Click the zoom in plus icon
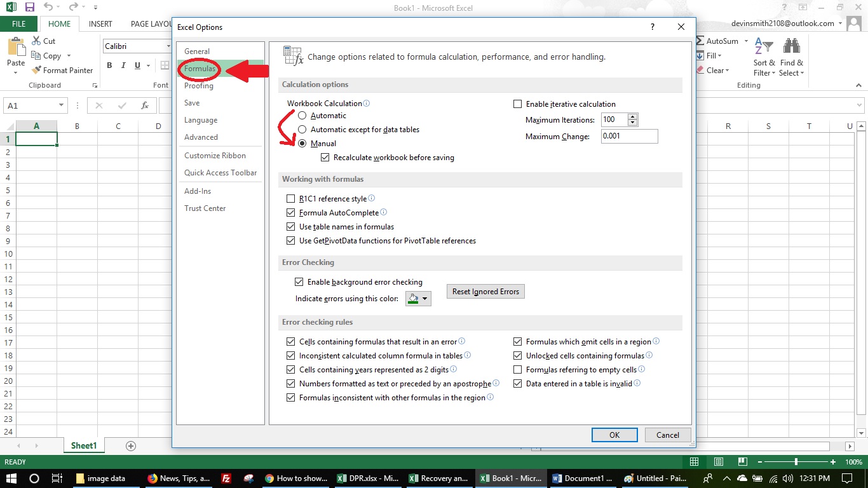 coord(833,462)
